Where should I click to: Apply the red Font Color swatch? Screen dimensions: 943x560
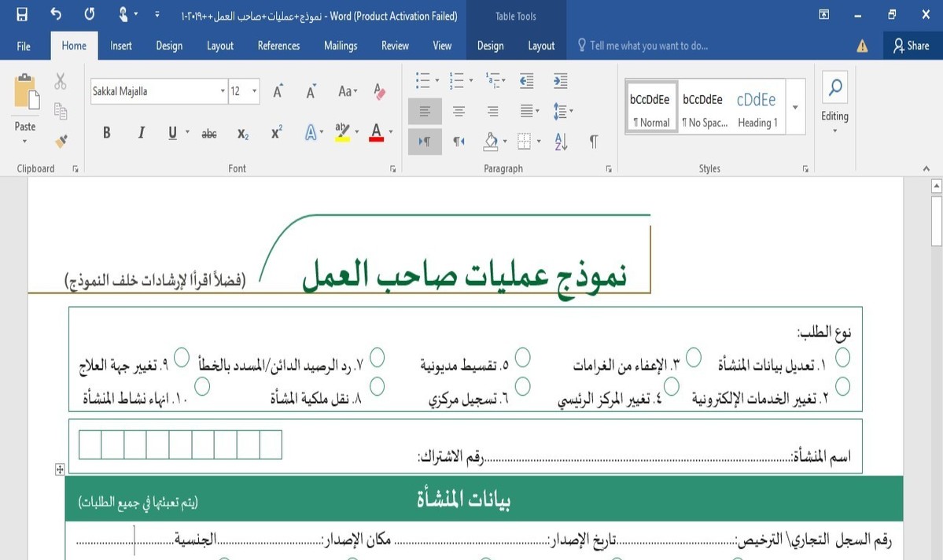(377, 132)
